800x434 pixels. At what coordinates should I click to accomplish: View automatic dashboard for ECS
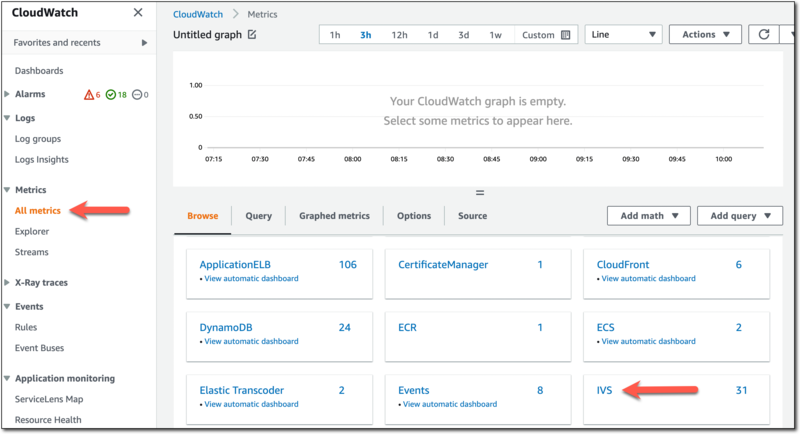coord(648,341)
